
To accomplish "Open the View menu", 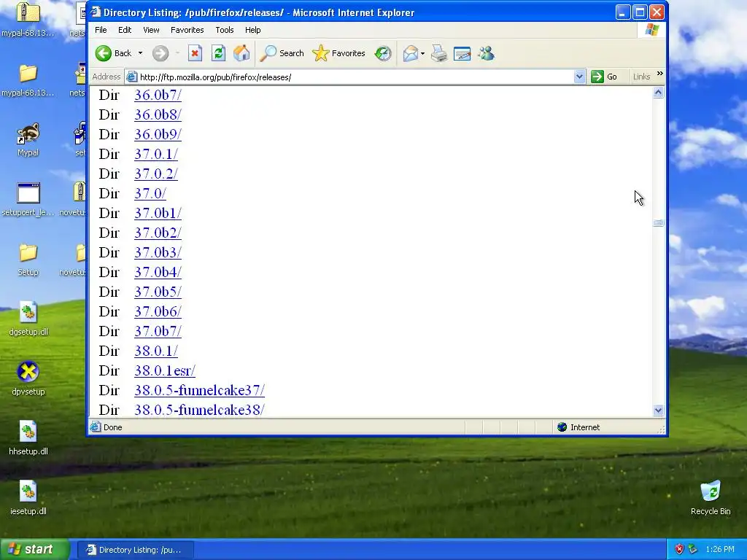I will (x=151, y=30).
